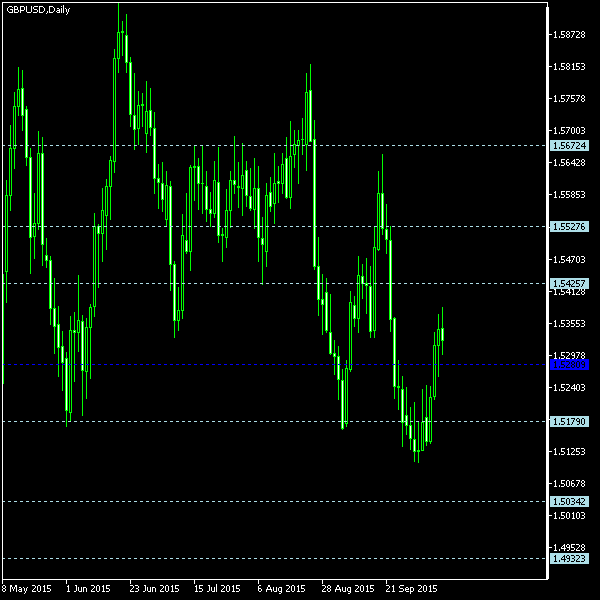
Task: Select the 1.49323 horizontal level label
Action: coord(569,559)
